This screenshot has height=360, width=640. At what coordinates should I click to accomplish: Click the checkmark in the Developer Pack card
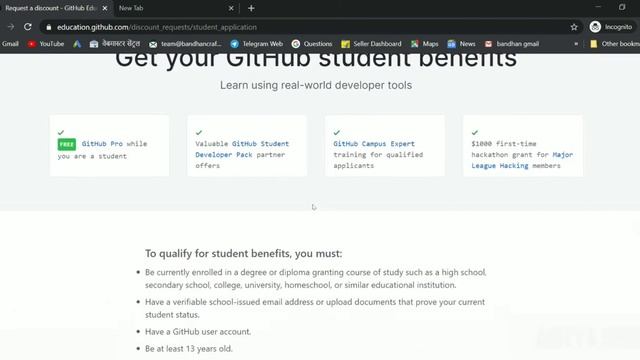199,132
